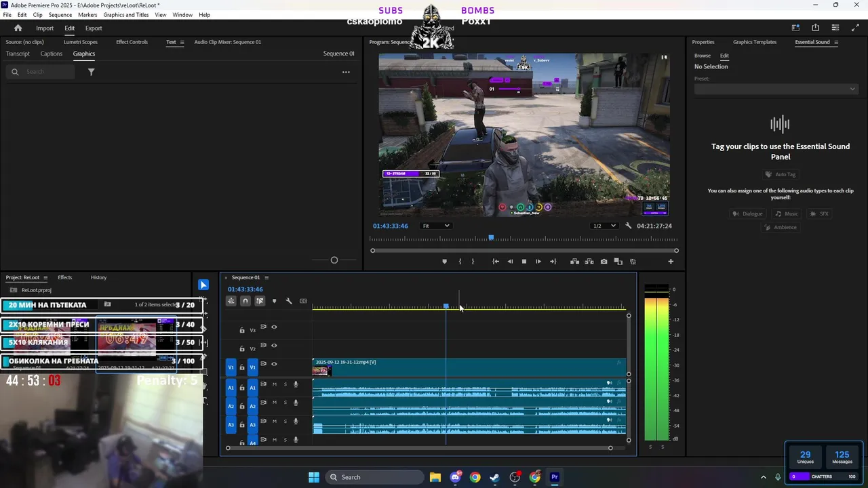This screenshot has height=488, width=868.
Task: Tag clip as Ambience
Action: coord(780,227)
